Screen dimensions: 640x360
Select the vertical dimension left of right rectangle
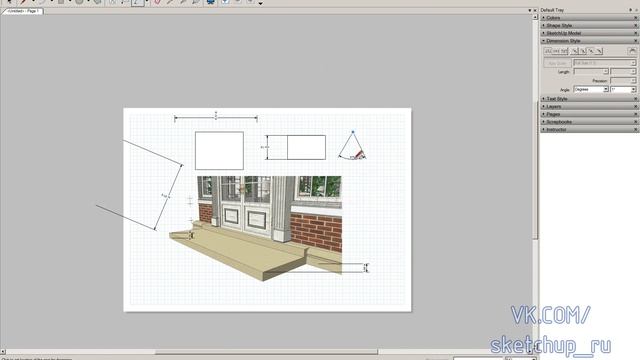pos(267,147)
